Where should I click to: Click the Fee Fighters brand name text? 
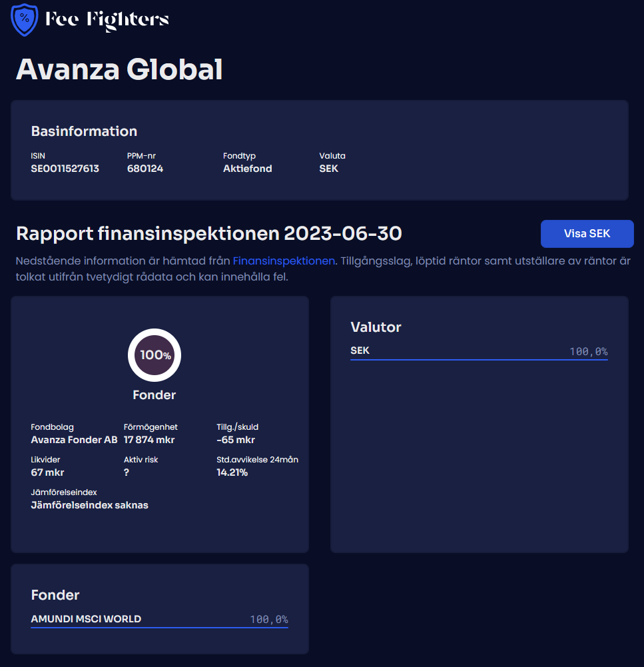click(x=107, y=20)
